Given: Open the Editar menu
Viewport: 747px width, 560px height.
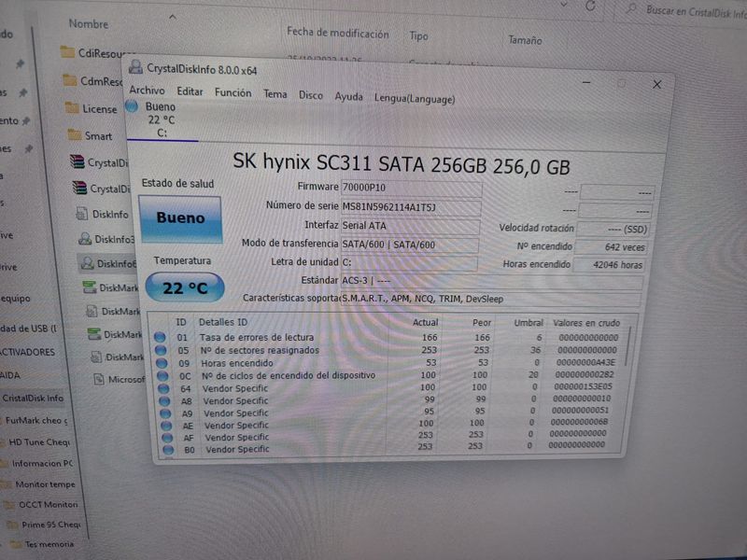Looking at the screenshot, I should 190,91.
